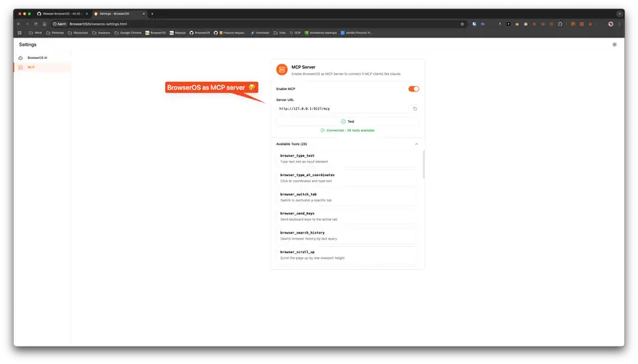Open the chromium bookmark
Viewport: 638px width, 364px height.
pyautogui.click(x=260, y=33)
